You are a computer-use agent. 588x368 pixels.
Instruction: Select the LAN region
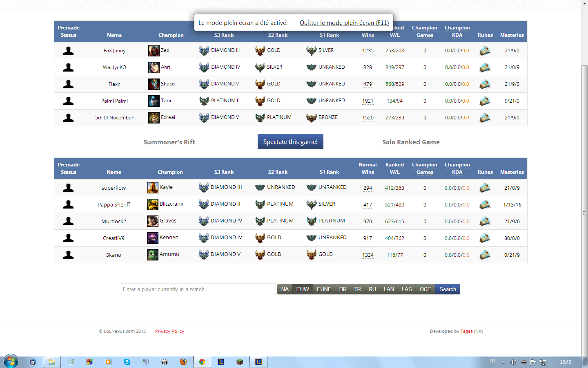click(x=389, y=289)
